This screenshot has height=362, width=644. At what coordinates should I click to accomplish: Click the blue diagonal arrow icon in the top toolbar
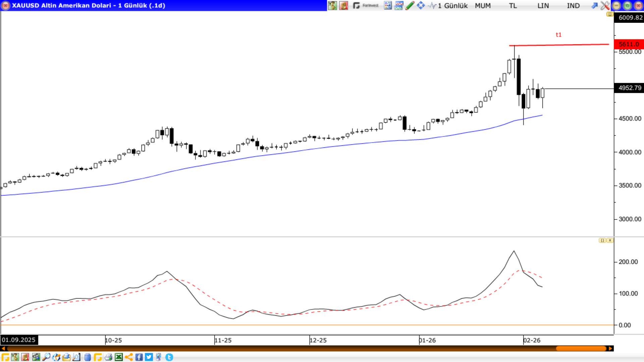click(594, 5)
